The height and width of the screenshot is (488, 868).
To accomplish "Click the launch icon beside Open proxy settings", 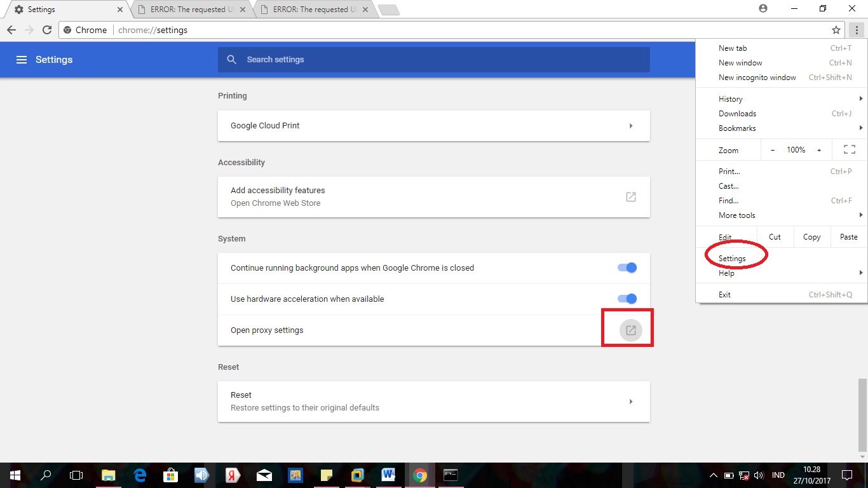I will 630,330.
